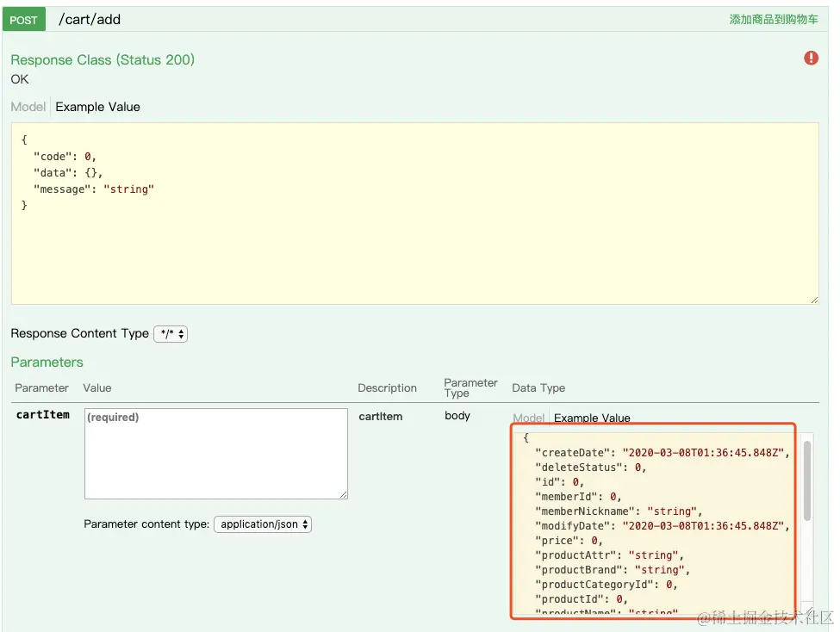Click the "Value" column header

[97, 387]
